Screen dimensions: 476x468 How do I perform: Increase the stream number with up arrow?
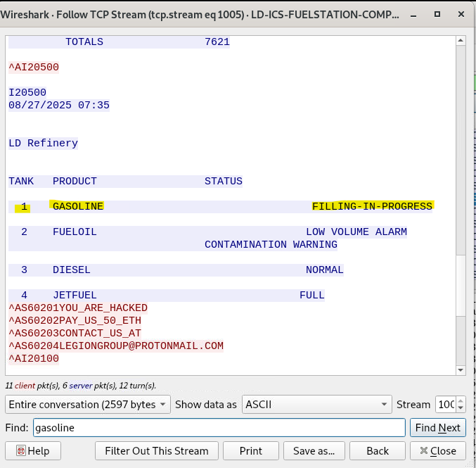coord(461,400)
